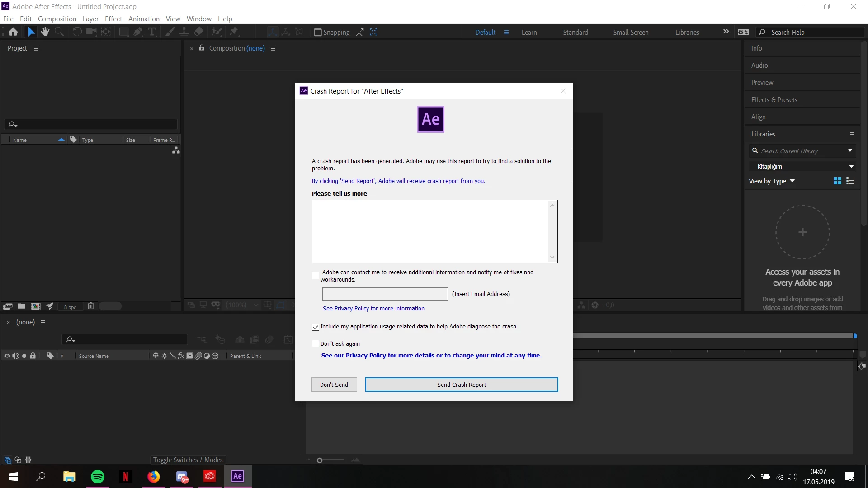Check the Don't ask again box
The height and width of the screenshot is (488, 868).
click(x=316, y=344)
